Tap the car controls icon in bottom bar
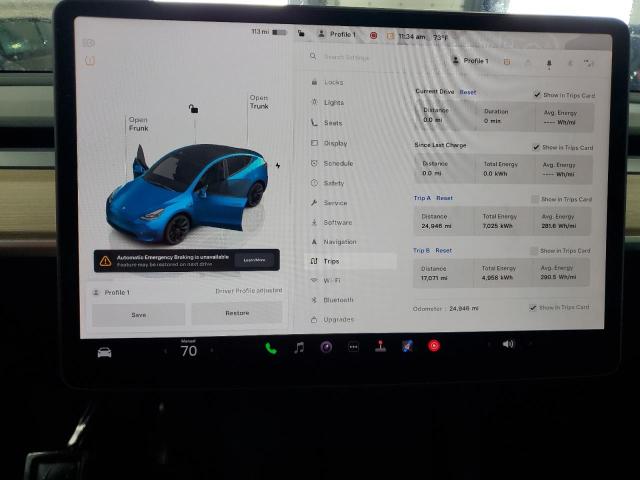Image resolution: width=640 pixels, height=480 pixels. [104, 352]
